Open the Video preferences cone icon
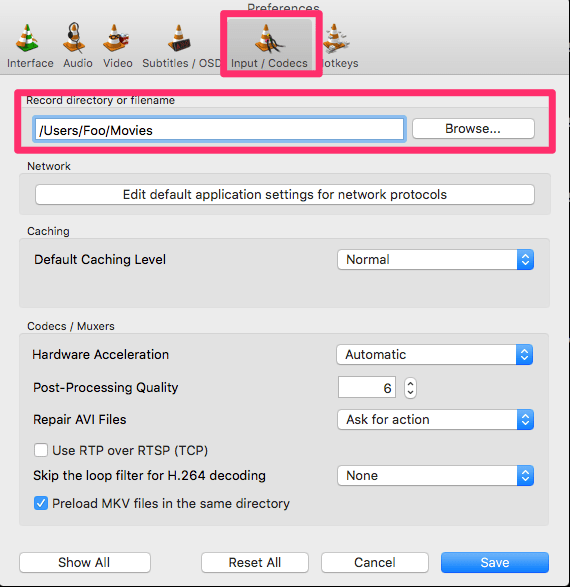This screenshot has width=570, height=587. (116, 37)
